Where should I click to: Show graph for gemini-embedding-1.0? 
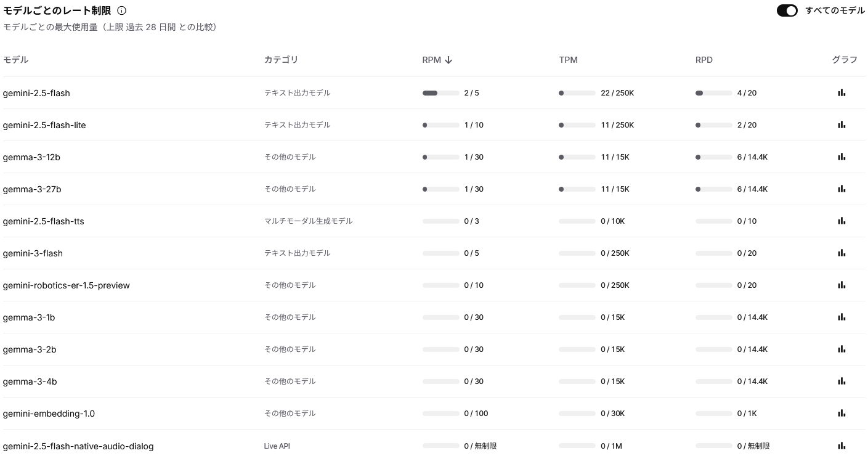point(842,414)
